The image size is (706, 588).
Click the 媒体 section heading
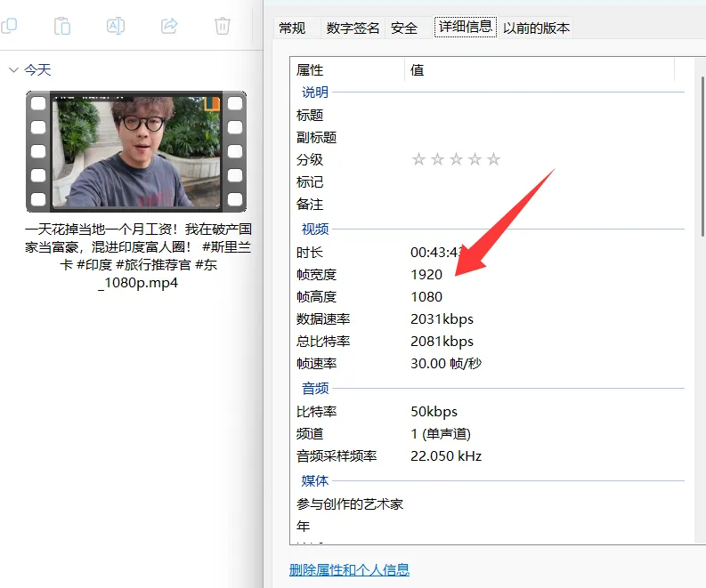coord(315,481)
